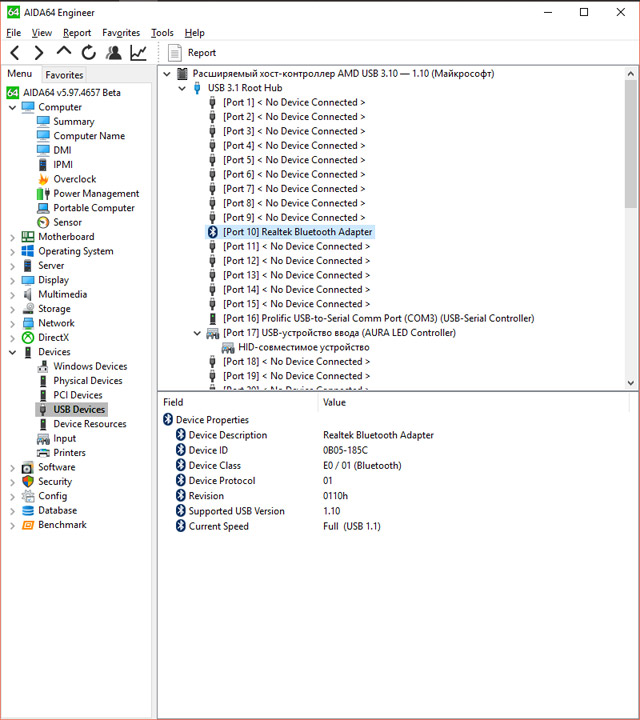Click the Report button in toolbar
This screenshot has width=640, height=720.
[x=192, y=53]
